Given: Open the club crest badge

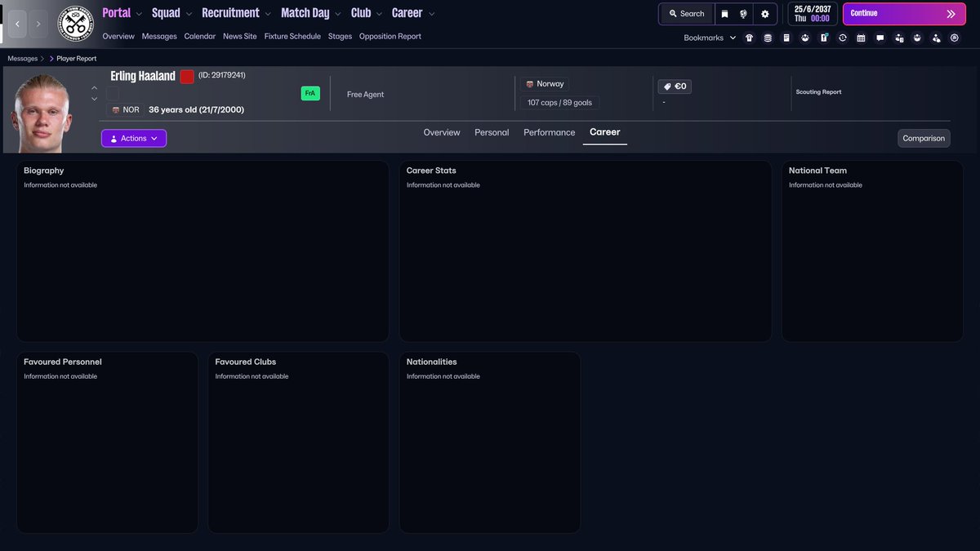Looking at the screenshot, I should [x=75, y=24].
